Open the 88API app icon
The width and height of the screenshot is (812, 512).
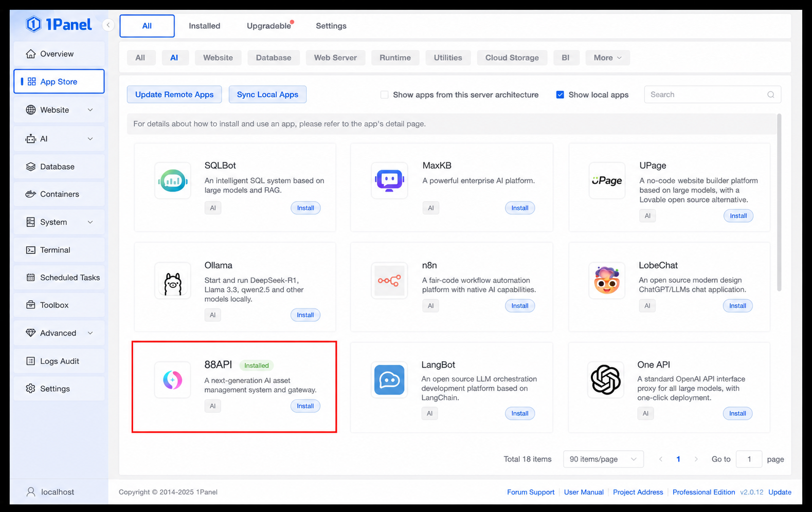(x=173, y=380)
